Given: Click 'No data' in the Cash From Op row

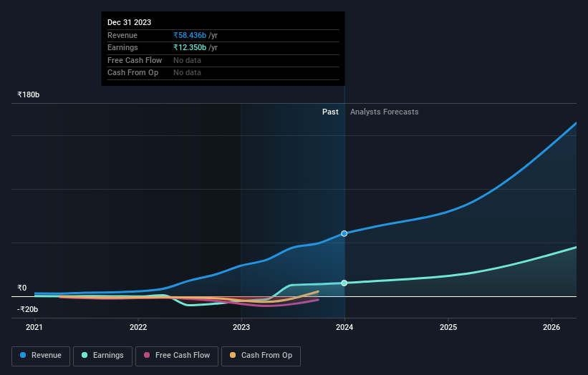Looking at the screenshot, I should pyautogui.click(x=187, y=73).
